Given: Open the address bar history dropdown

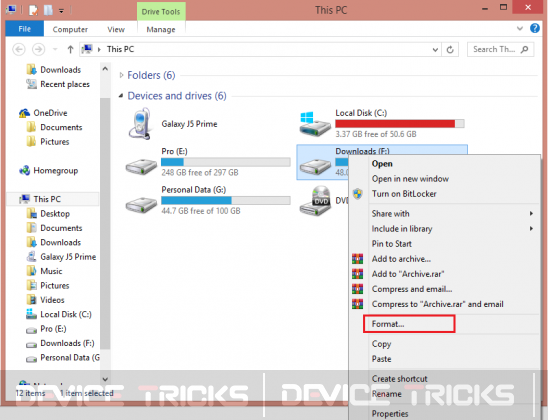Looking at the screenshot, I should pos(435,50).
